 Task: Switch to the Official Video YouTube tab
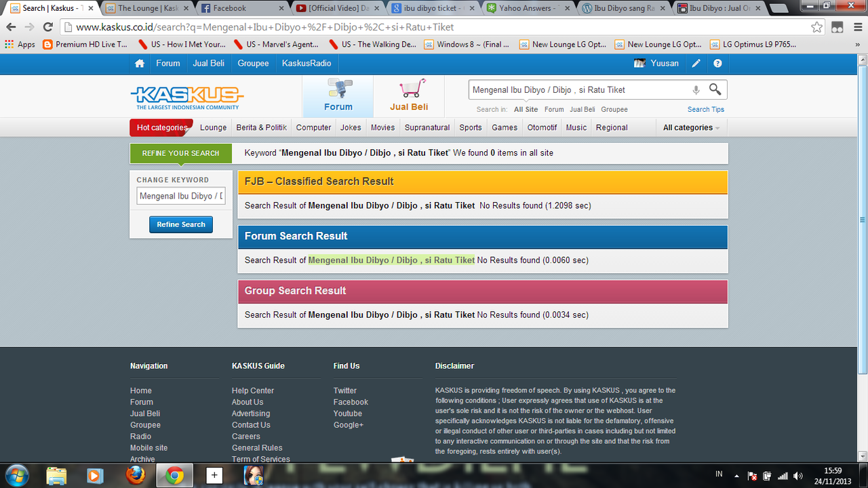point(338,8)
